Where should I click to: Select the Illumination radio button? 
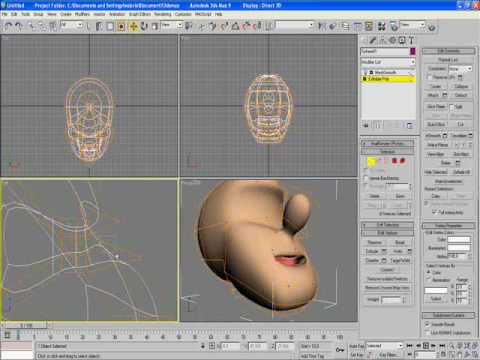[429, 280]
